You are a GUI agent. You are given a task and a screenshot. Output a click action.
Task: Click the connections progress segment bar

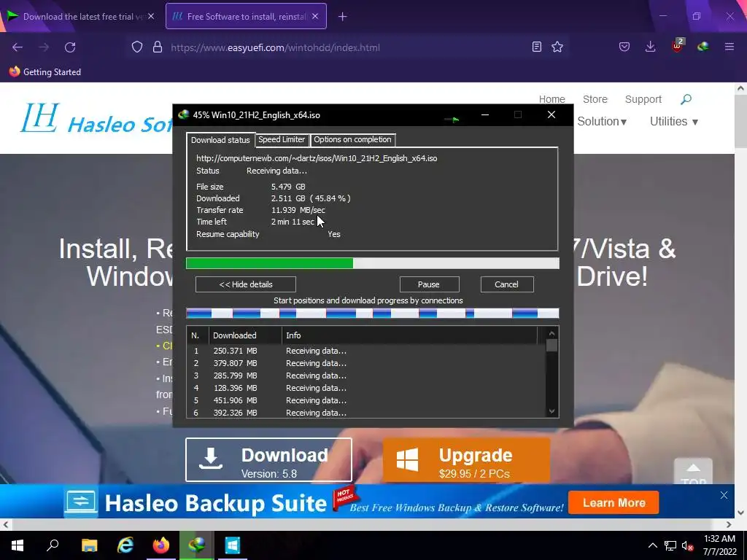click(372, 314)
